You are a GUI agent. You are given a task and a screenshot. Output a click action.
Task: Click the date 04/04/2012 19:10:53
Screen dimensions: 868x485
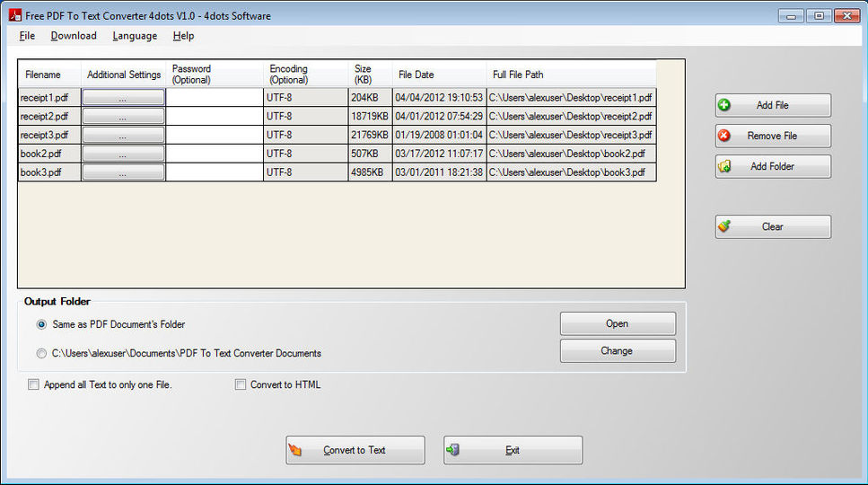click(440, 97)
